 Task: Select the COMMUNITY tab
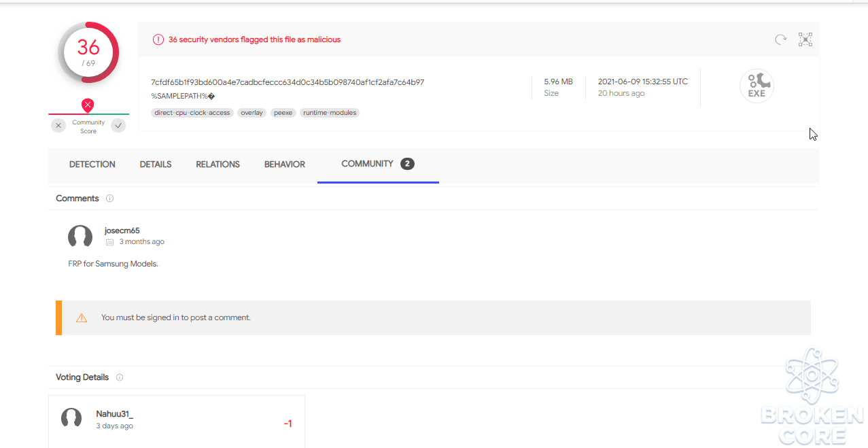pos(378,164)
